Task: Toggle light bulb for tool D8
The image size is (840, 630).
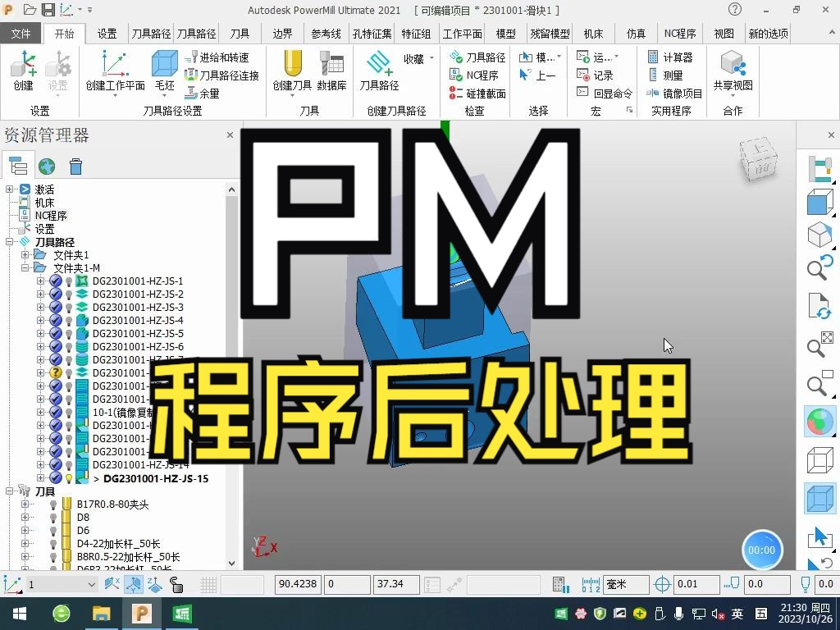Action: pyautogui.click(x=53, y=518)
